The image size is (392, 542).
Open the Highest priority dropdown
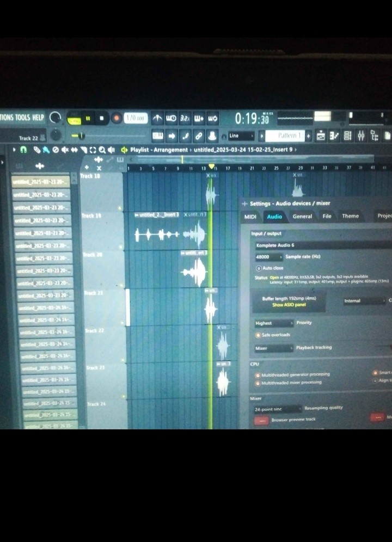click(x=274, y=323)
